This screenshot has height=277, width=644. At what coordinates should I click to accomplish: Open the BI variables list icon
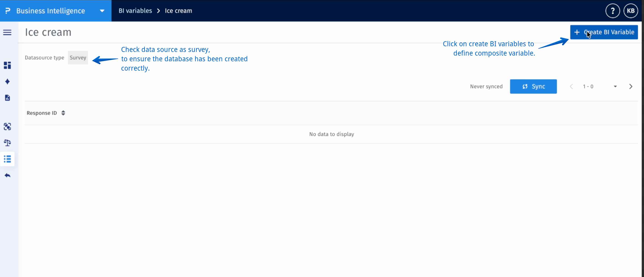(7, 159)
